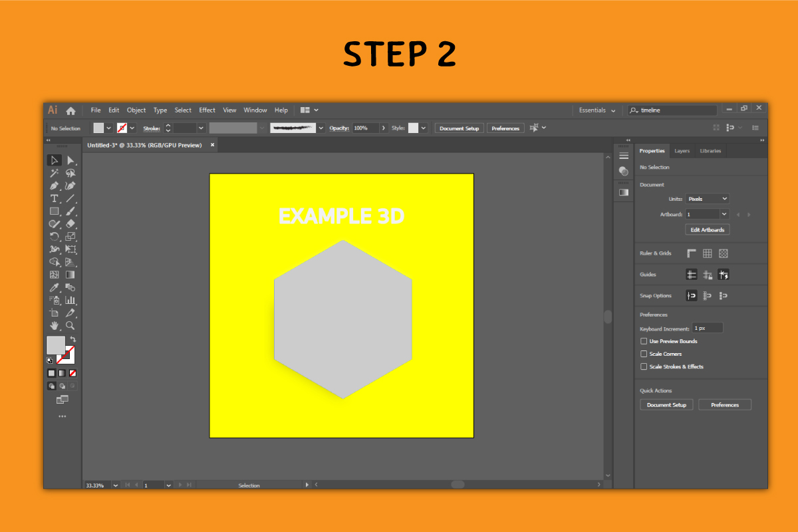The image size is (798, 532).
Task: Select the Shape Builder tool
Action: click(x=55, y=262)
